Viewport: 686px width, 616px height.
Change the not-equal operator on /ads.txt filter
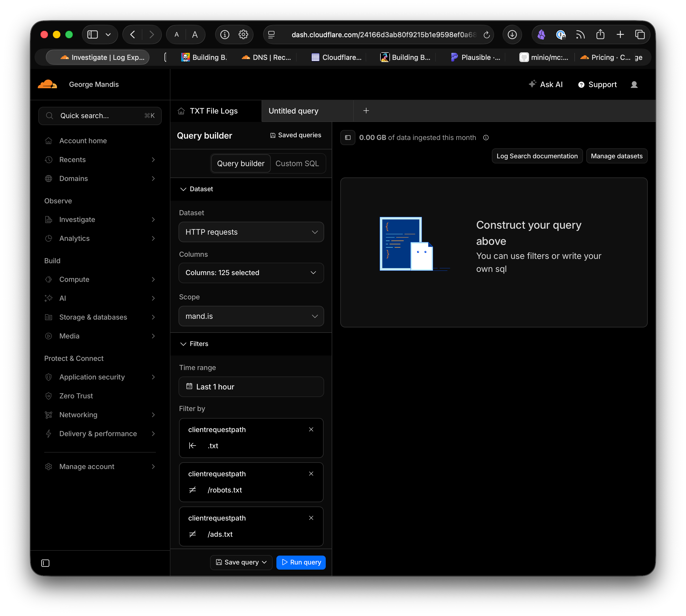coord(193,534)
